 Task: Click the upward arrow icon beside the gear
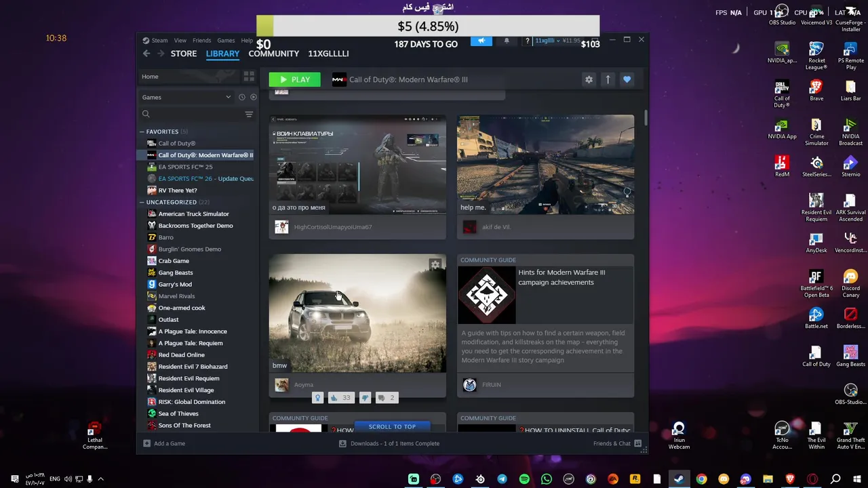point(608,79)
